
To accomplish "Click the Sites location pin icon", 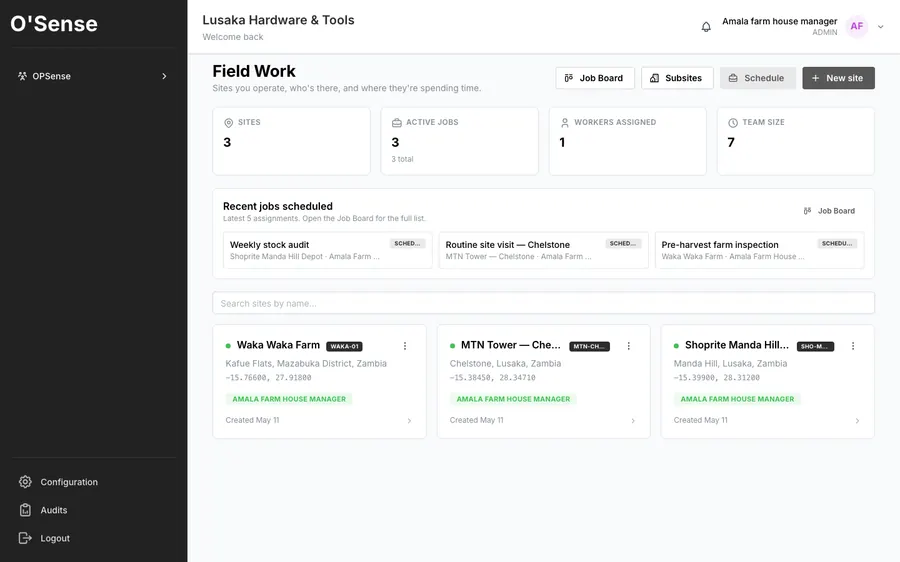I will pyautogui.click(x=228, y=123).
